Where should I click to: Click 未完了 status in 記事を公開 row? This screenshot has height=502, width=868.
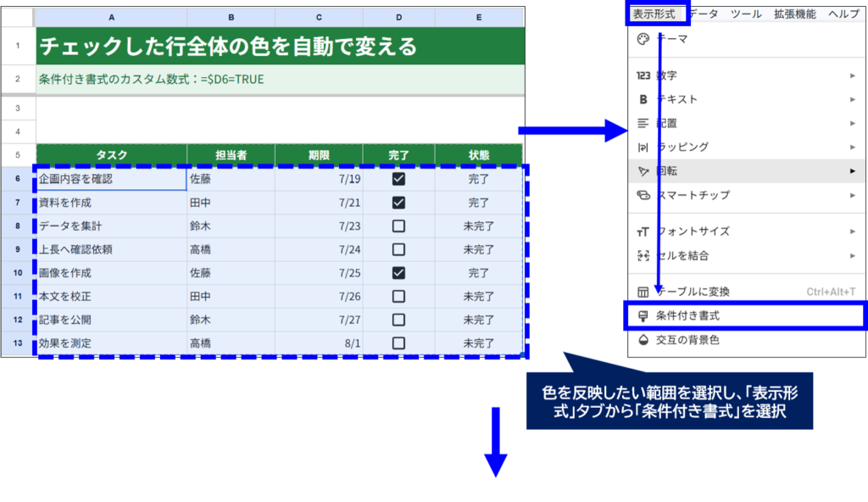pos(479,320)
